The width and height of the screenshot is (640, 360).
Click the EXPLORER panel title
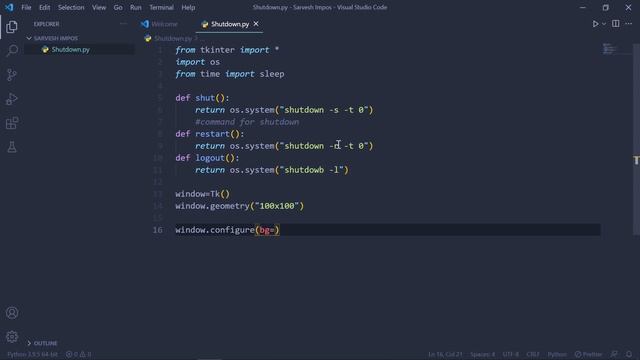46,24
